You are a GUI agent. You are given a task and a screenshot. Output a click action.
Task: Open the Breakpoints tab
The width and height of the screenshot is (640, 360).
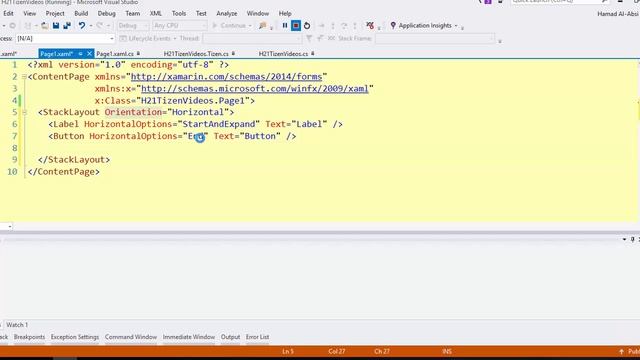point(29,337)
